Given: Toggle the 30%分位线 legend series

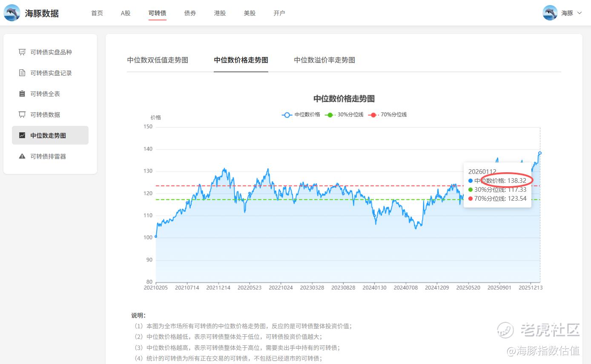Looking at the screenshot, I should point(344,115).
